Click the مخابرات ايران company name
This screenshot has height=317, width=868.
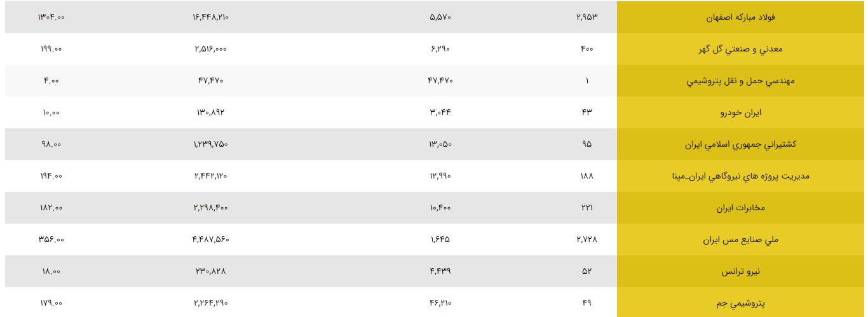pos(741,208)
